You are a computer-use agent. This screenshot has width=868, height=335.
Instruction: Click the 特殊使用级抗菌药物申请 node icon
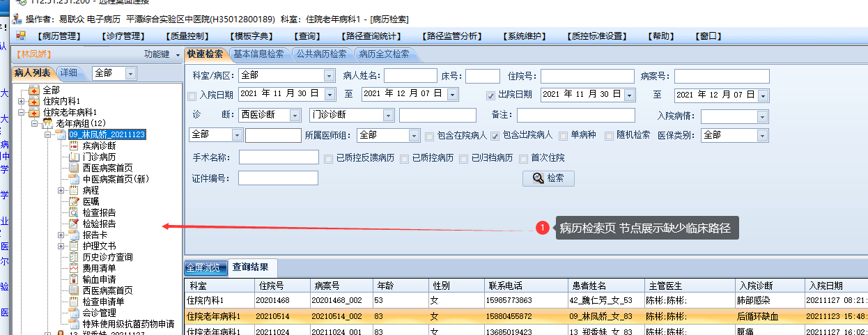(x=74, y=324)
